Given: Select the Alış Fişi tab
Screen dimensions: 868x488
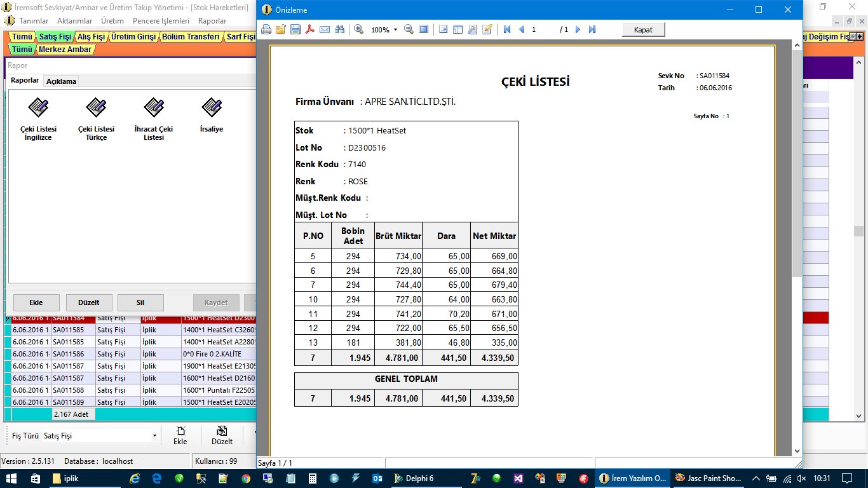Looking at the screenshot, I should (x=91, y=37).
